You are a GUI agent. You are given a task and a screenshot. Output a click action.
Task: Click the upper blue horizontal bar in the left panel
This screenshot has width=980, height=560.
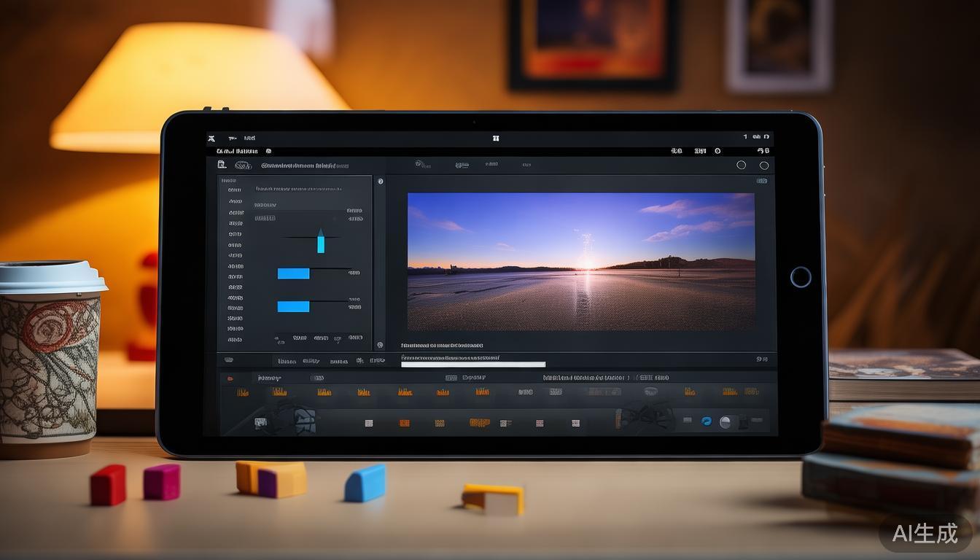pos(293,273)
